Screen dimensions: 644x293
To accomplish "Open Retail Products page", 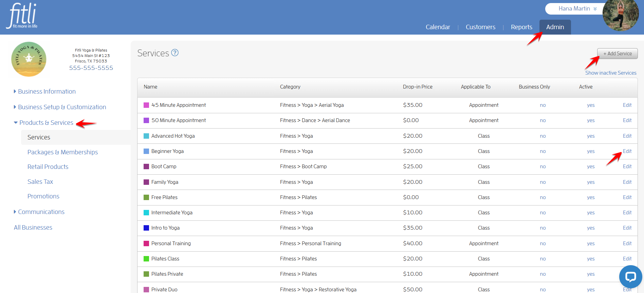I will pos(48,167).
